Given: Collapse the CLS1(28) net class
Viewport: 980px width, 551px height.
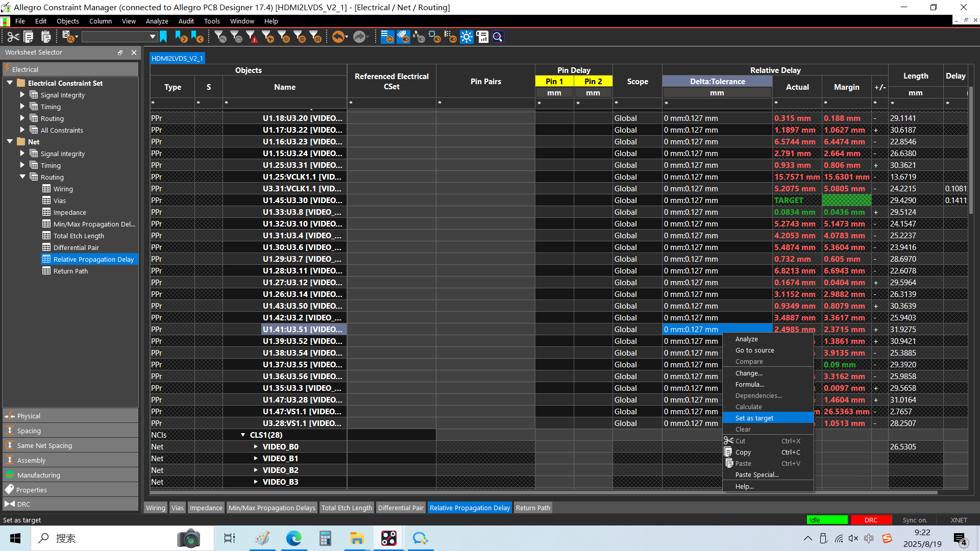Looking at the screenshot, I should click(243, 435).
